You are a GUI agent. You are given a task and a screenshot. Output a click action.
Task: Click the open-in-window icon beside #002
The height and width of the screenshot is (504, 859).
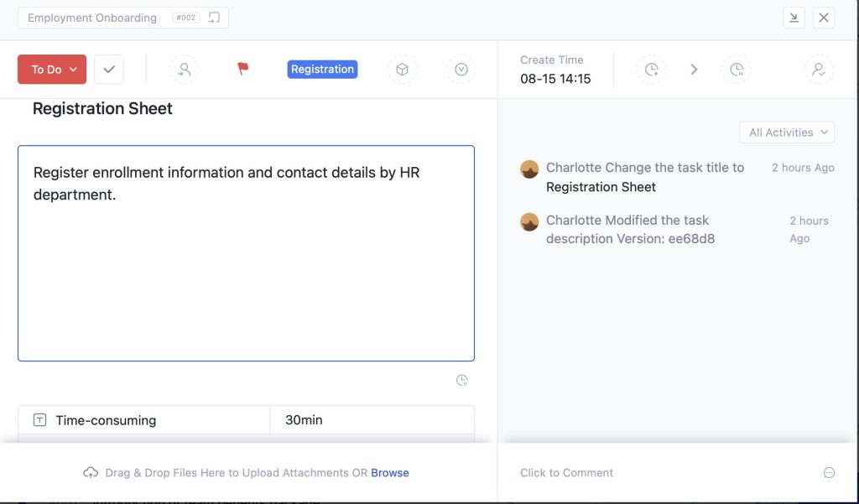coord(214,18)
